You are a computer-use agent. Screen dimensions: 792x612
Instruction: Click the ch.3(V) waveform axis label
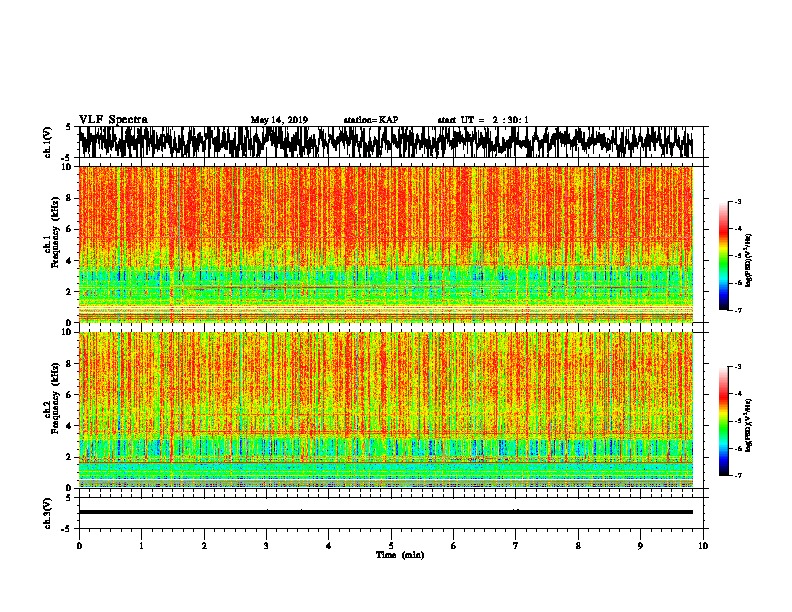pos(48,514)
